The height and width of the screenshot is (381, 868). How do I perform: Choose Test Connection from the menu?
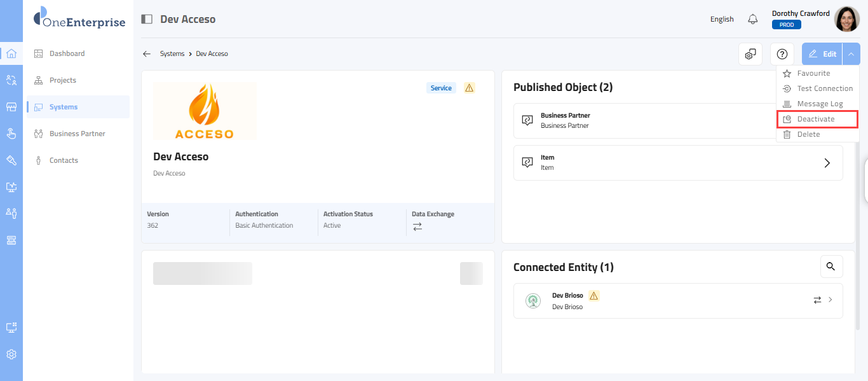[824, 88]
